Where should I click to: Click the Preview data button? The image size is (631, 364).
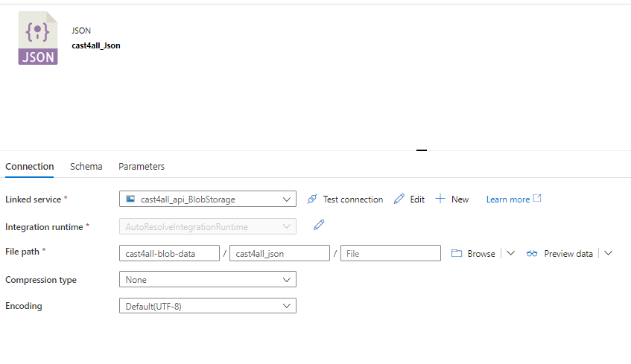pos(559,253)
